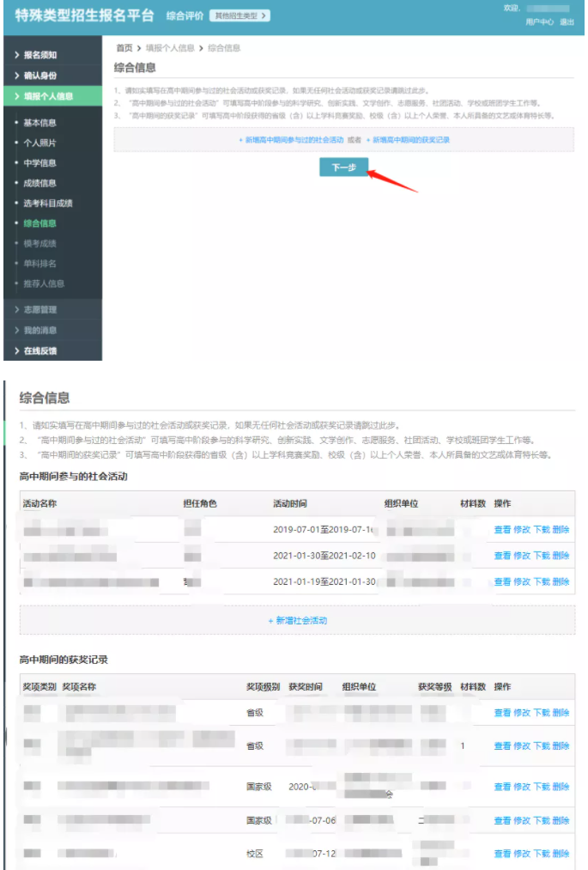Click the 新增社会活动 link below activities table

click(297, 620)
